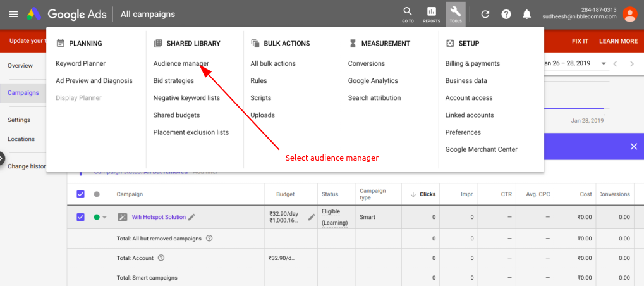
Task: Edit Wifi Hotspot Solution campaign name pencil
Action: coord(191,218)
